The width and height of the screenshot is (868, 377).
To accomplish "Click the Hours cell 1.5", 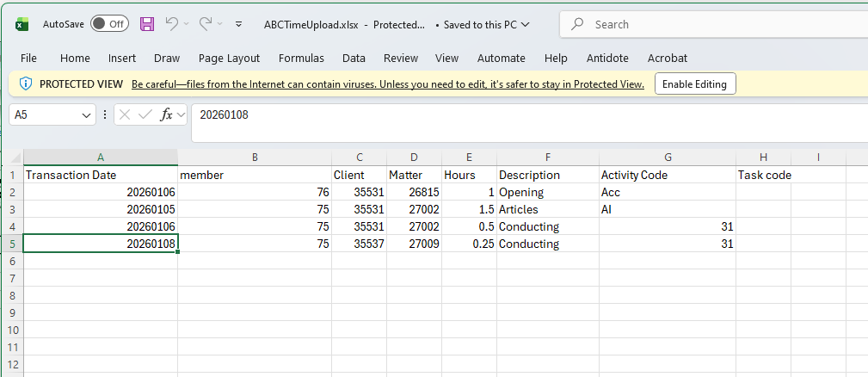I will tap(469, 209).
